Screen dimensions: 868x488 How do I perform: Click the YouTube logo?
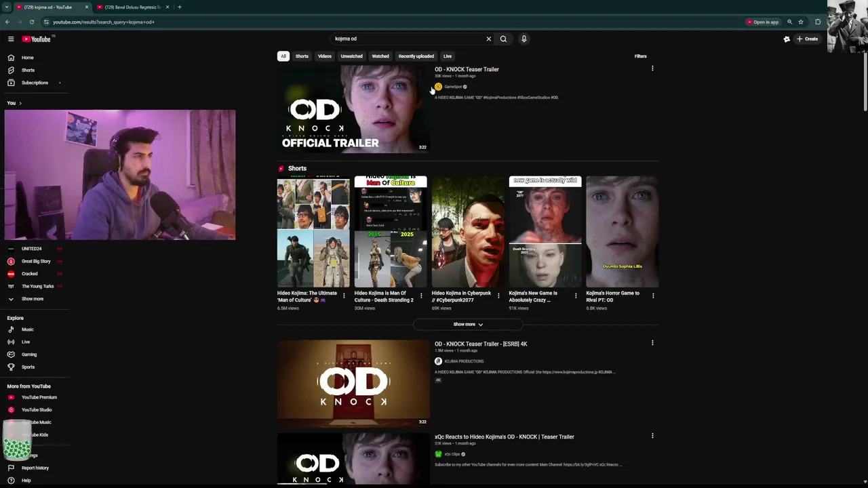(36, 39)
